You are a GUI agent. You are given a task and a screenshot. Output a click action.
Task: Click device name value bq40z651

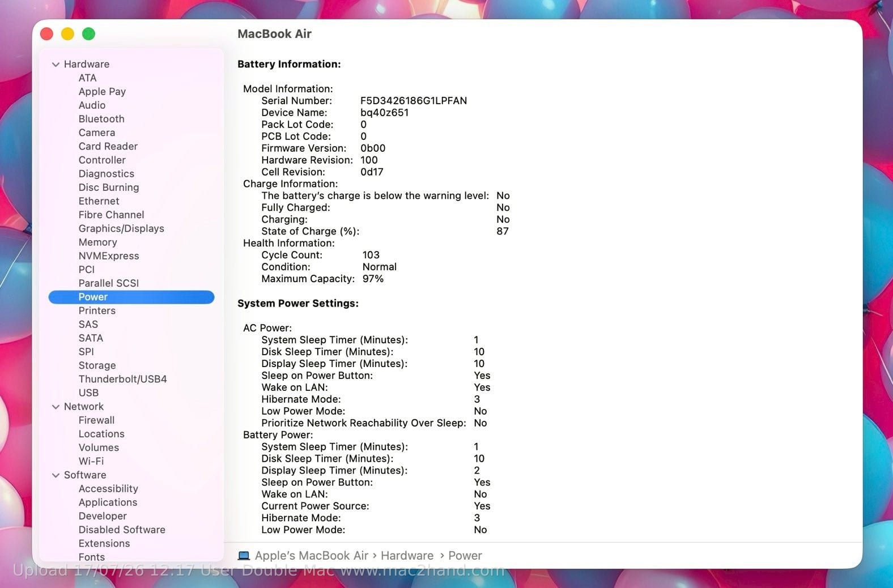click(384, 112)
